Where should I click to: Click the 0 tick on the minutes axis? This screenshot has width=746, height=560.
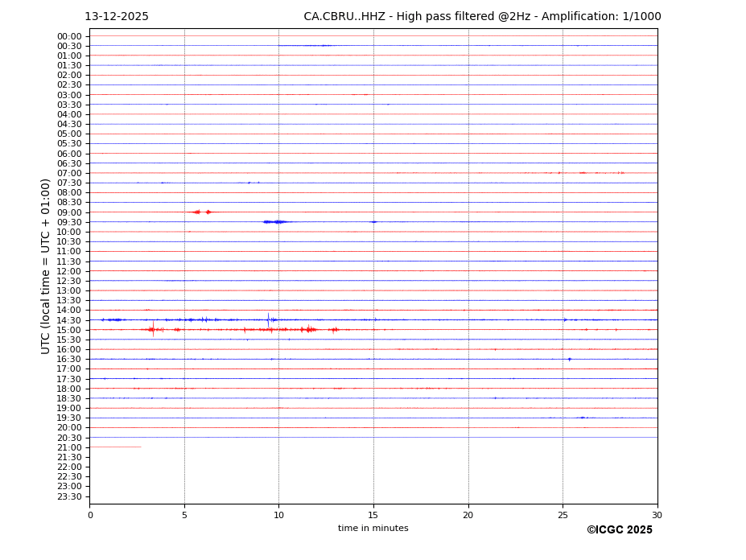(90, 516)
